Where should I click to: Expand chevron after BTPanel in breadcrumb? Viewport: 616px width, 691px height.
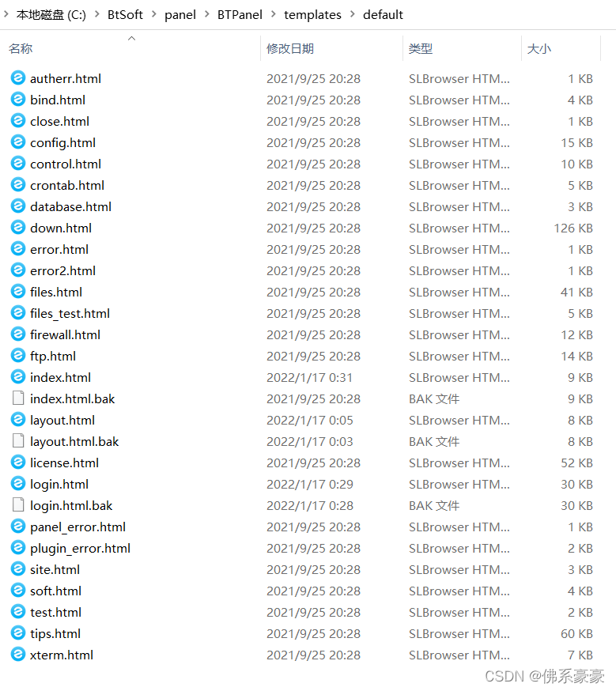pos(273,14)
